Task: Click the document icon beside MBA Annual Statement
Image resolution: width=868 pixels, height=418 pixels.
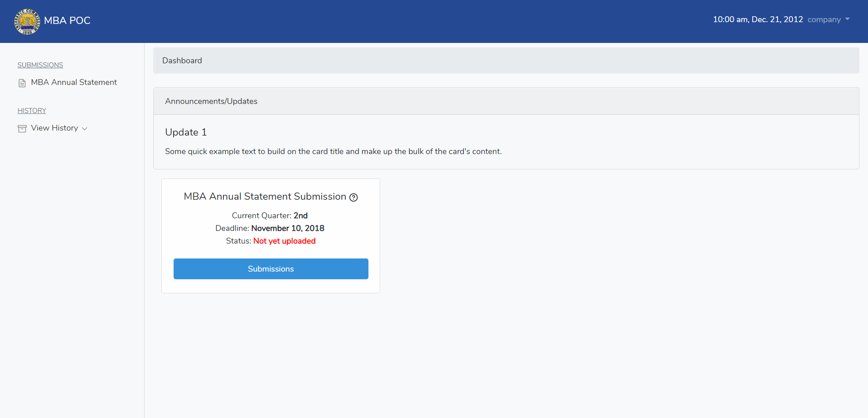Action: pos(22,83)
